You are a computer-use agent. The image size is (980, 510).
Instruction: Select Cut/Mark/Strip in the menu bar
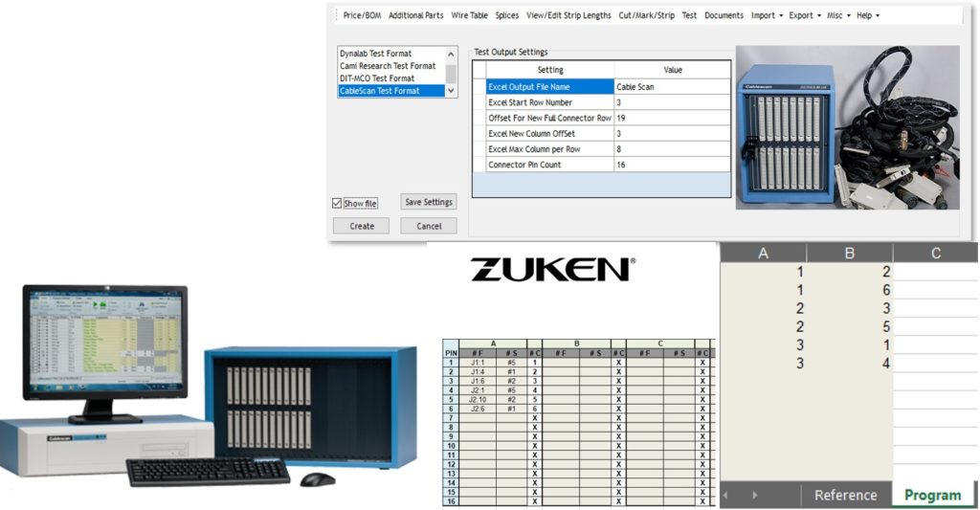coord(646,15)
